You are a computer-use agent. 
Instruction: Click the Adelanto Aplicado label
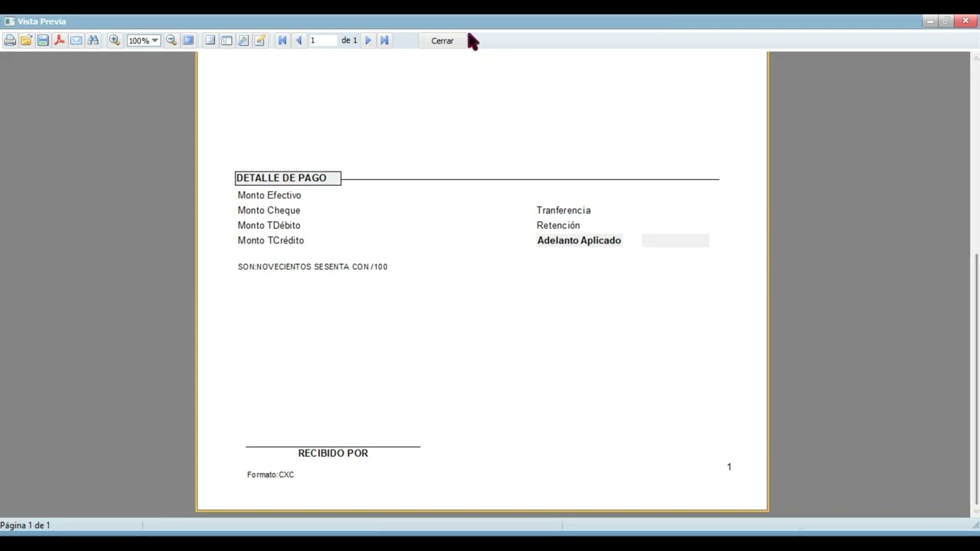(579, 240)
